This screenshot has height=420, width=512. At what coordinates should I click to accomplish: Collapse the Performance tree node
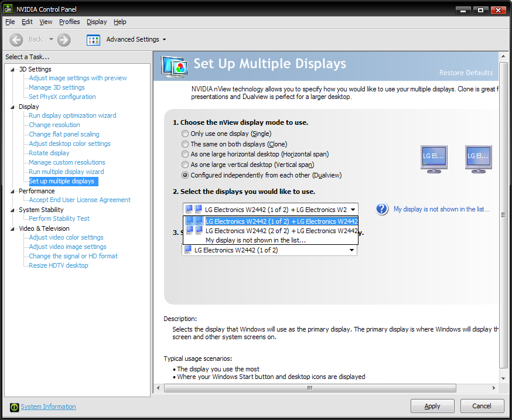point(12,192)
